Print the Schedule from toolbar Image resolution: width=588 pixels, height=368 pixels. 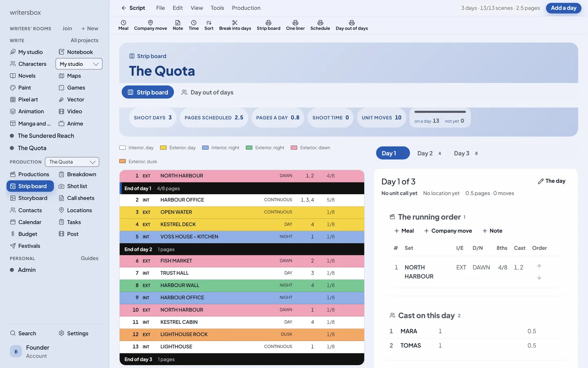pos(320,25)
